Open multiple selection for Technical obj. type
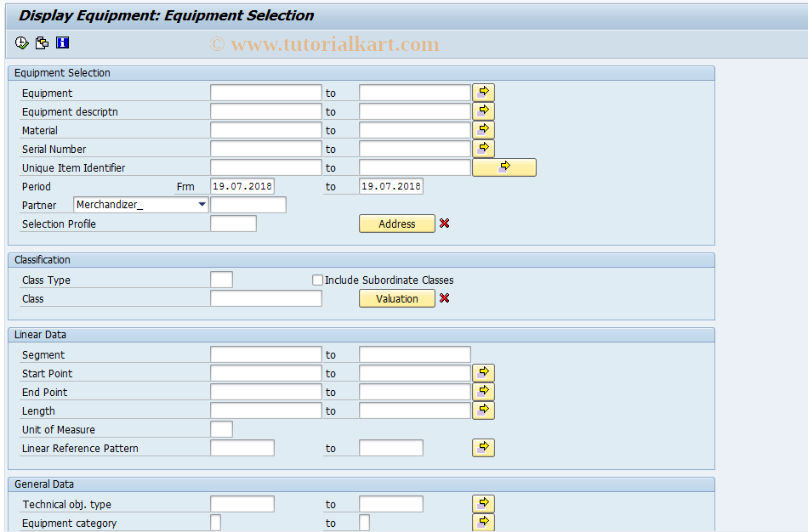The height and width of the screenshot is (532, 808). click(483, 503)
